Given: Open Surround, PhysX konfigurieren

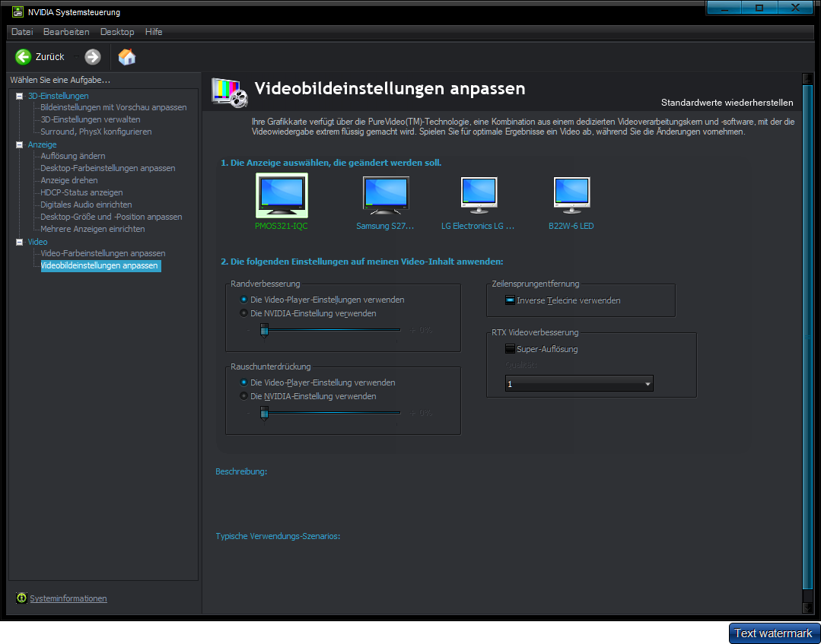Looking at the screenshot, I should pyautogui.click(x=97, y=132).
